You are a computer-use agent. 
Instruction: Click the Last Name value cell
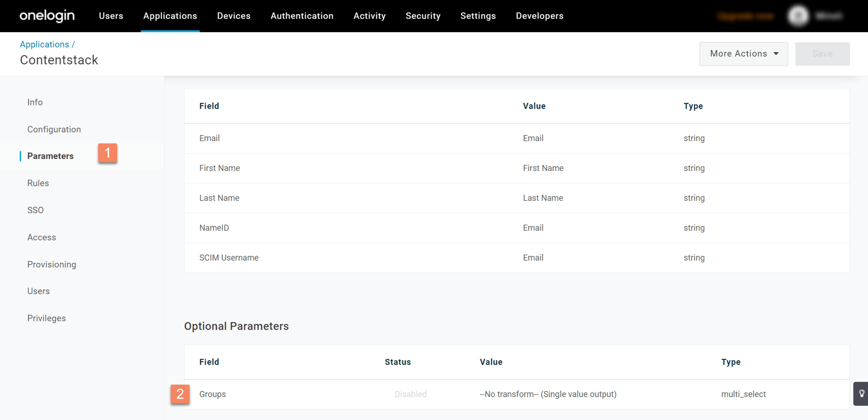tap(543, 198)
